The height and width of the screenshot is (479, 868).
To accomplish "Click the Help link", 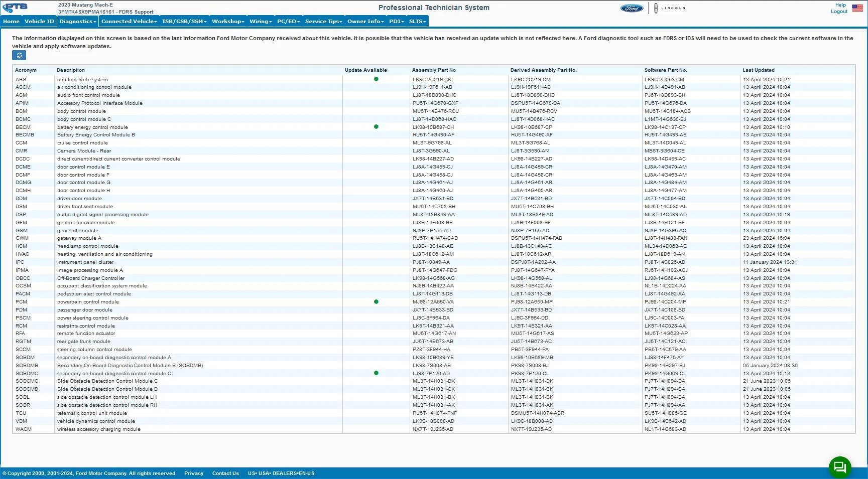I will [x=840, y=5].
